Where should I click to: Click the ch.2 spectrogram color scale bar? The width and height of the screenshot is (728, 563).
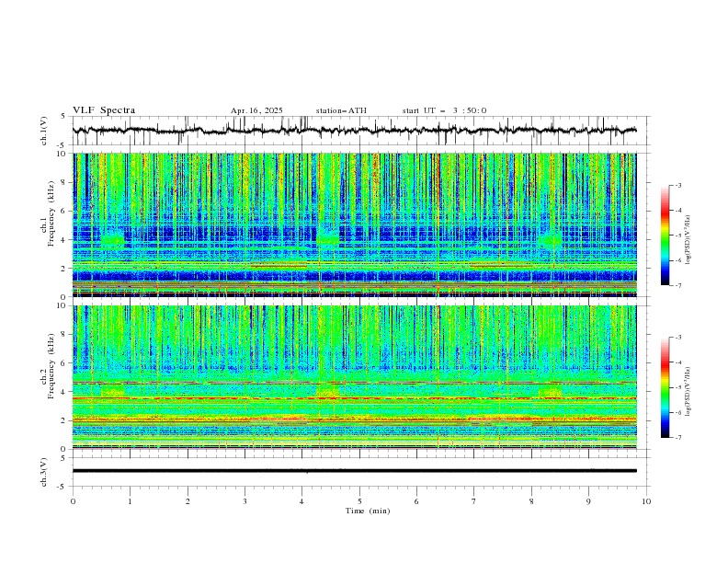click(x=665, y=387)
